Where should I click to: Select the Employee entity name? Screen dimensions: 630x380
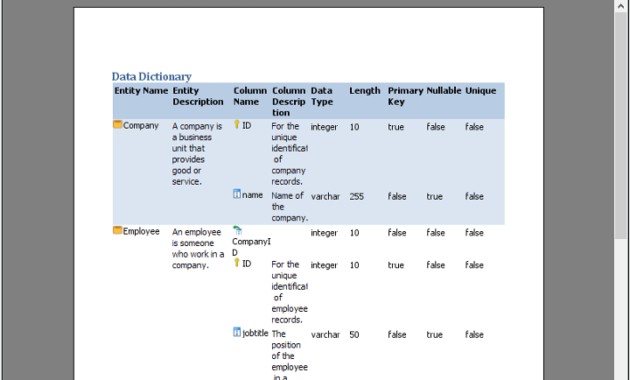141,231
